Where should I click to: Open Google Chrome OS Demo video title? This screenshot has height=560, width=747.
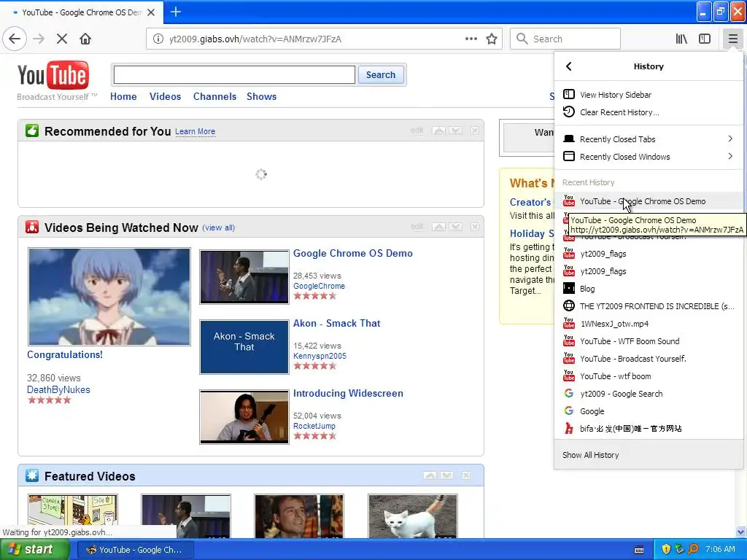[353, 253]
